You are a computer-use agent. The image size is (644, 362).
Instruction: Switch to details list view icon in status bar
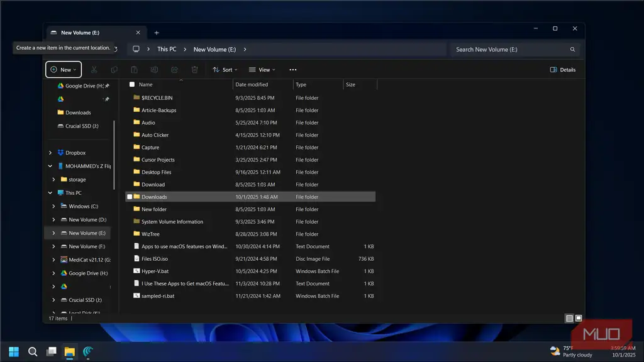click(569, 318)
